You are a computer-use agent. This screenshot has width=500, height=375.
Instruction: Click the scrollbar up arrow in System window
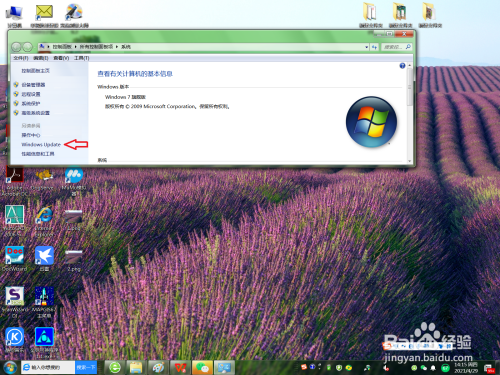click(410, 65)
